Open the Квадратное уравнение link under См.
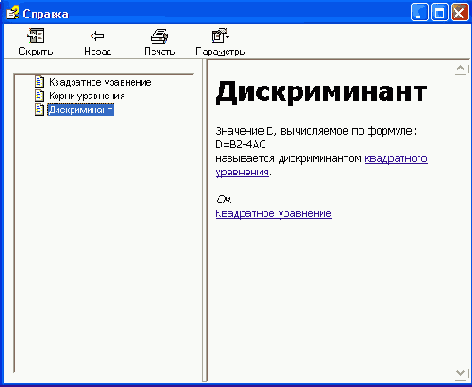 (274, 213)
